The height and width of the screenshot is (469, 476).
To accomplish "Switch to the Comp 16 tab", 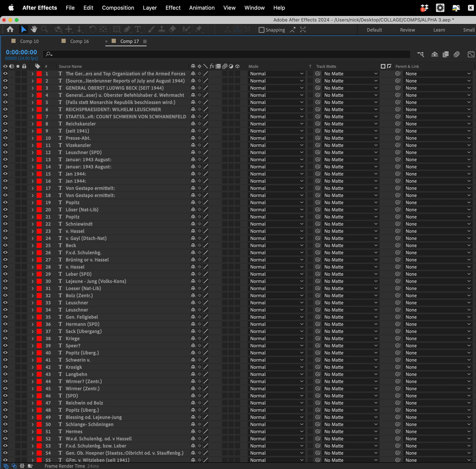I will 79,41.
